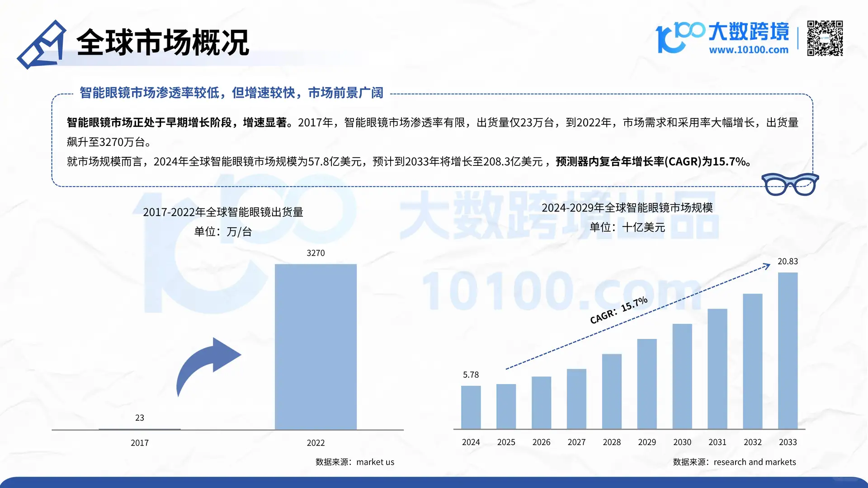Screen dimensions: 868x488
Task: Select the blue glasses illustration icon
Action: tap(790, 183)
